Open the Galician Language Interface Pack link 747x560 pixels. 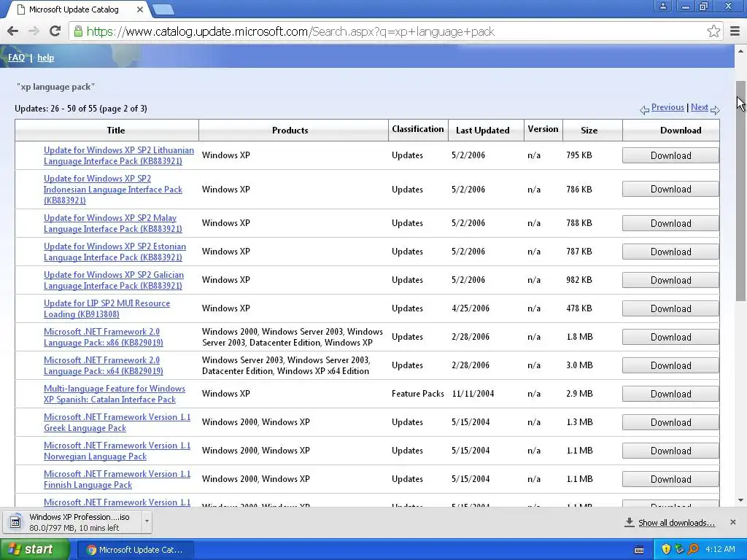(113, 280)
